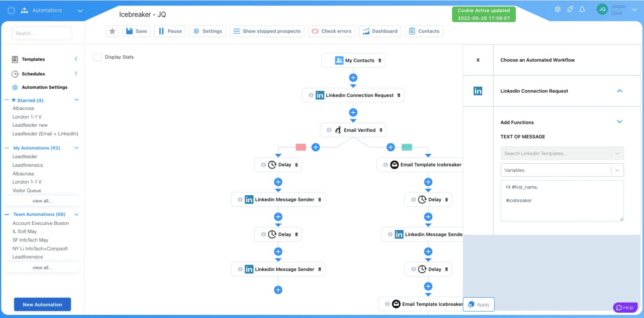Collapse the Linkedin Connection Request panel
644x318 pixels.
coord(619,91)
